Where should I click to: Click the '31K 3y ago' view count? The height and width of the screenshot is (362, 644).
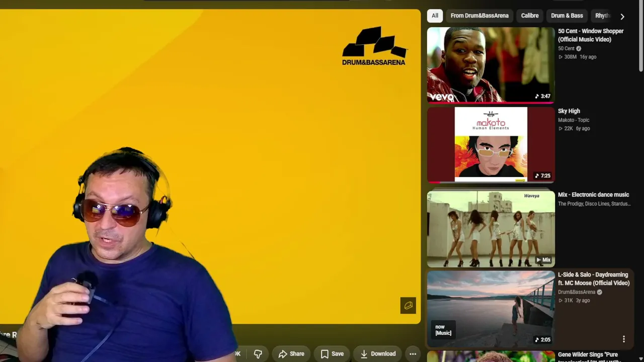[x=574, y=300]
